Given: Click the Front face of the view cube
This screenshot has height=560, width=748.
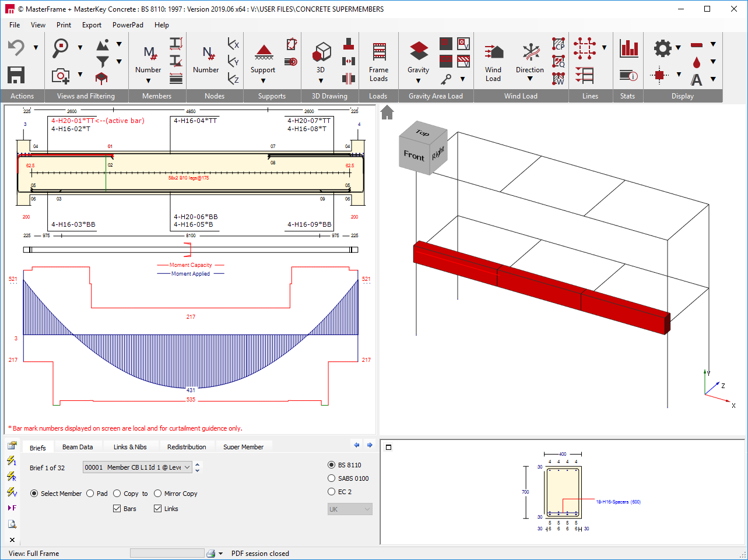Looking at the screenshot, I should [x=414, y=156].
